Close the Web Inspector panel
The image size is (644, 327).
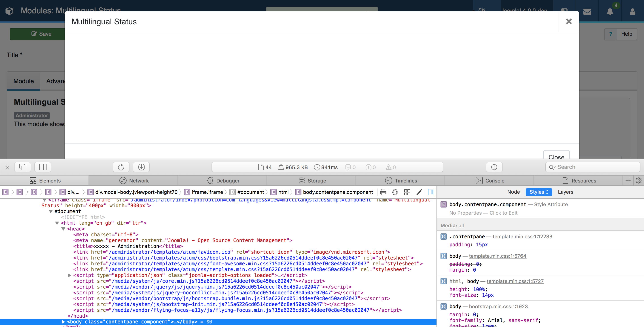(7, 167)
